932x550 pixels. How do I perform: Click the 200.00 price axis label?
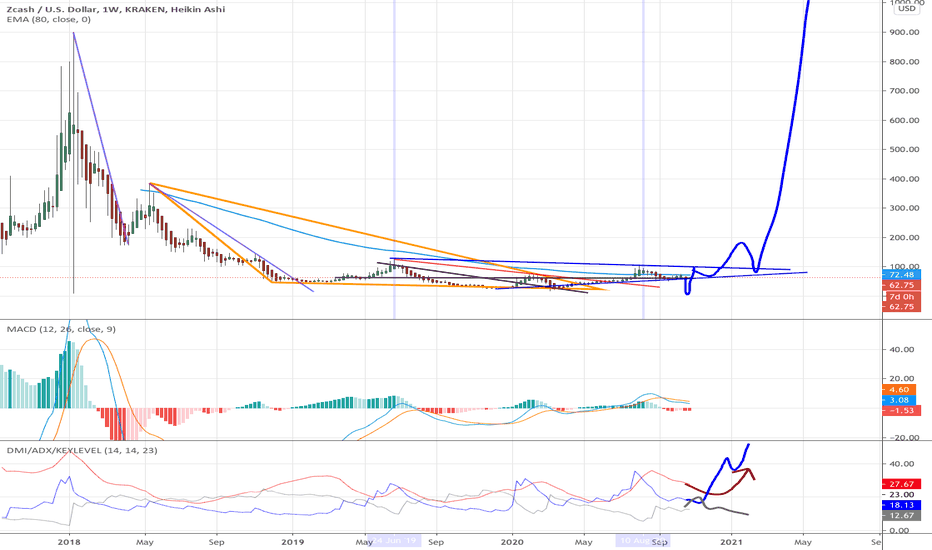point(905,238)
